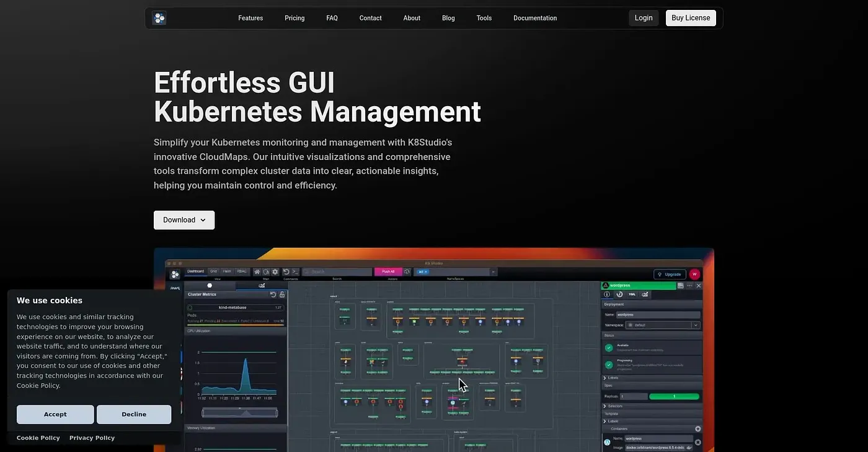Screen dimensions: 868x452
Task: Click the user avatar W in the app preview
Action: tap(694, 274)
